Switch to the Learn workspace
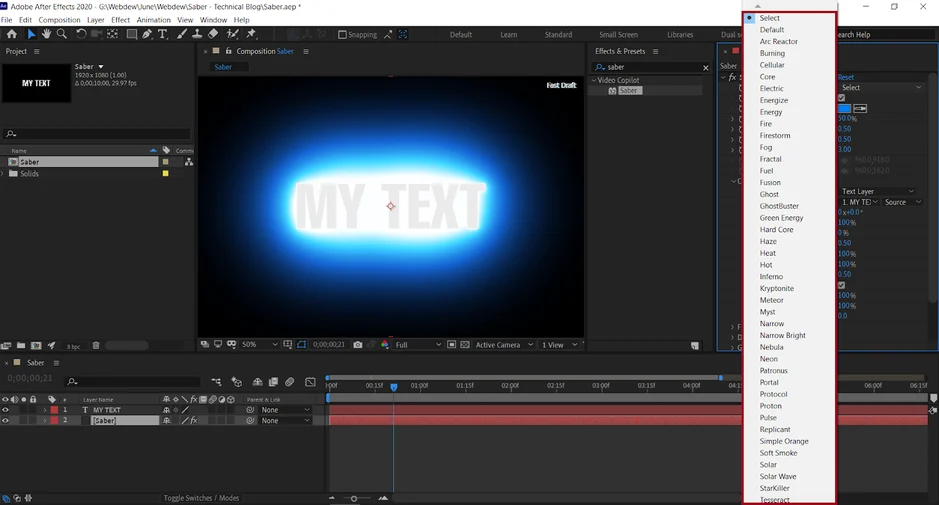Viewport: 939px width, 505px height. pyautogui.click(x=508, y=35)
